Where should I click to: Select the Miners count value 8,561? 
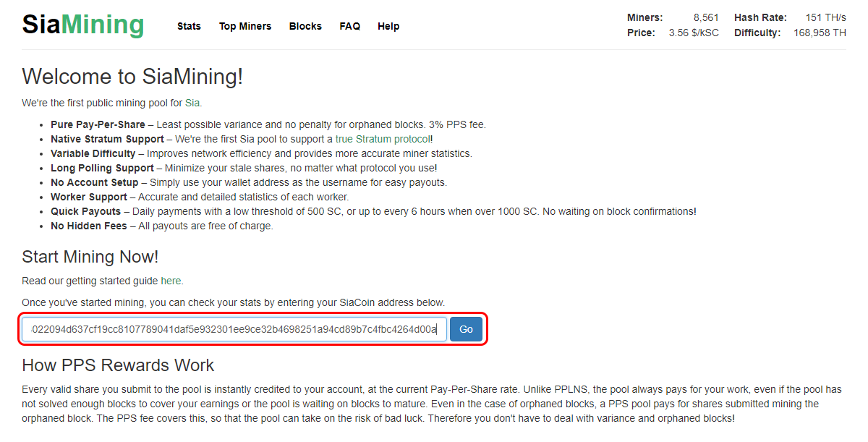[x=706, y=17]
